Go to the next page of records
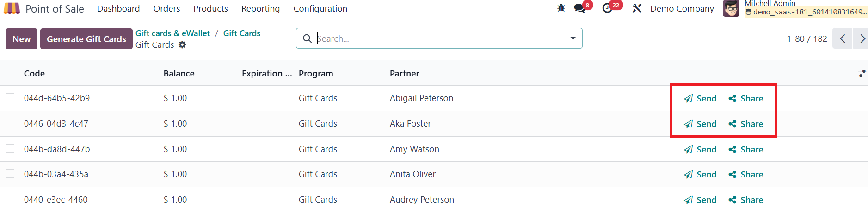868x209 pixels. pyautogui.click(x=862, y=38)
